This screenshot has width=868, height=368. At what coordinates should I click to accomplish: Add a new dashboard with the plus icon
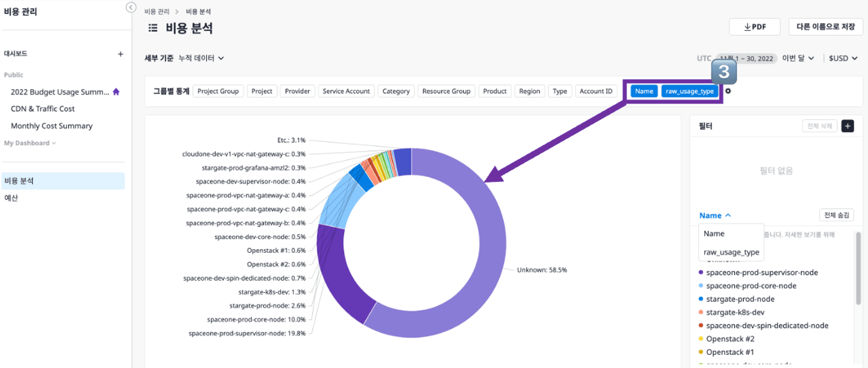(x=121, y=54)
